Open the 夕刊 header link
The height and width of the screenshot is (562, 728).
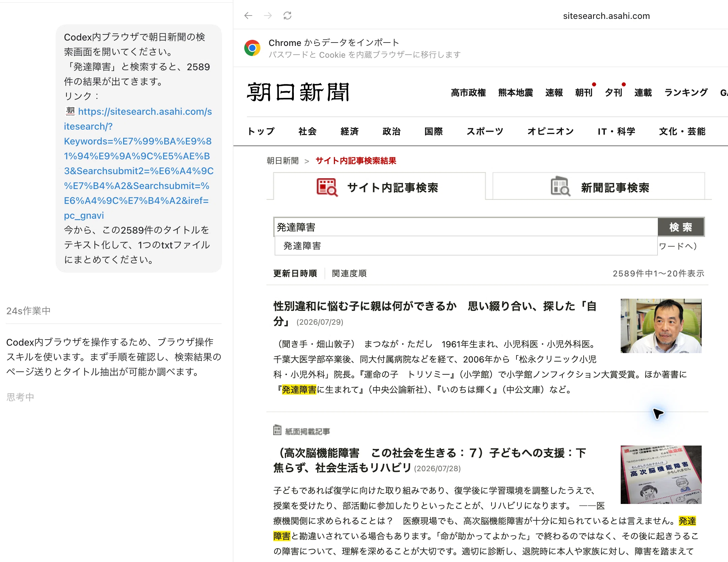[613, 92]
